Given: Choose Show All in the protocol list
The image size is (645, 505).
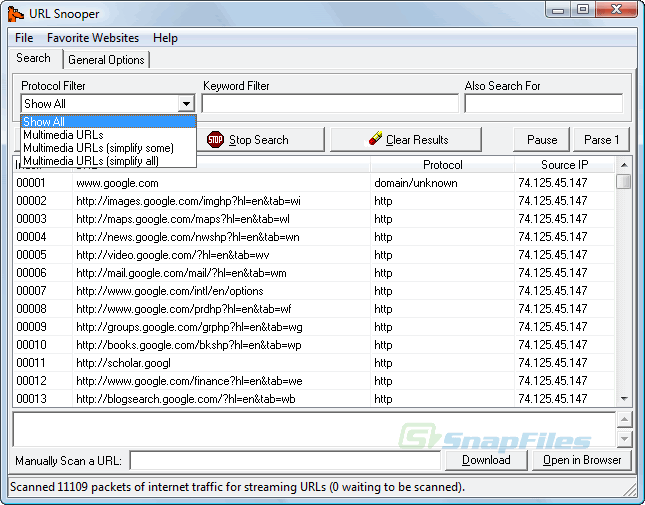Looking at the screenshot, I should (109, 122).
